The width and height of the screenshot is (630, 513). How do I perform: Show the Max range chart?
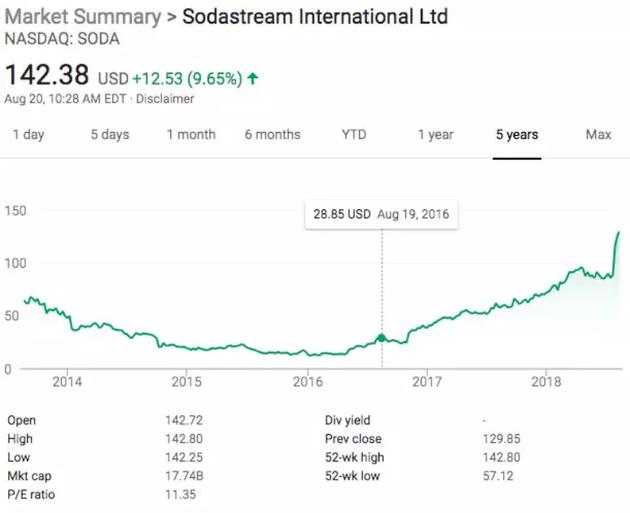coord(598,135)
